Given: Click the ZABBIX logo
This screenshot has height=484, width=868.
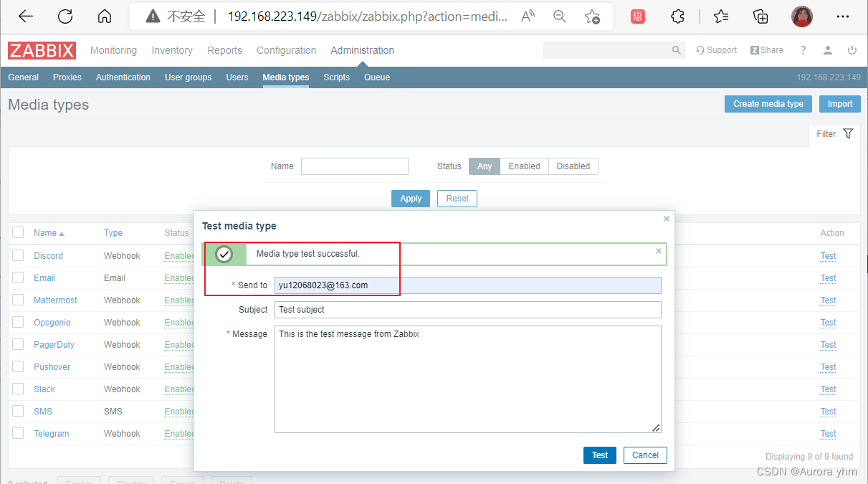Looking at the screenshot, I should 42,50.
